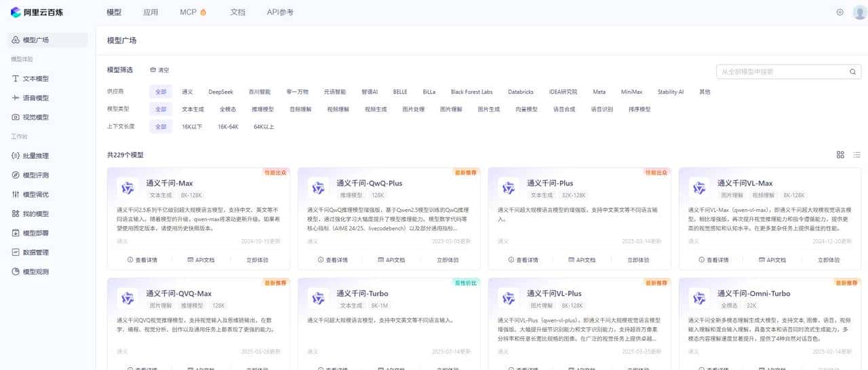Filter suppliers by Black Forest Labs
The height and width of the screenshot is (370, 868).
click(471, 92)
